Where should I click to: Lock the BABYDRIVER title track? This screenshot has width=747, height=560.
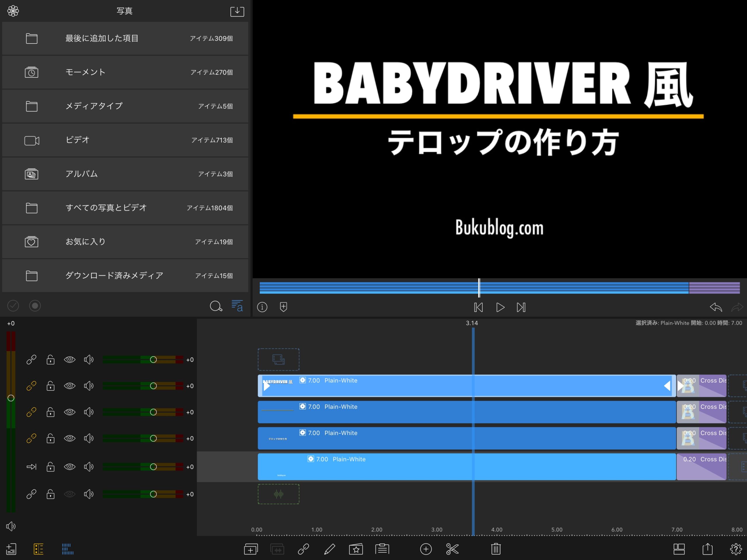click(x=50, y=386)
